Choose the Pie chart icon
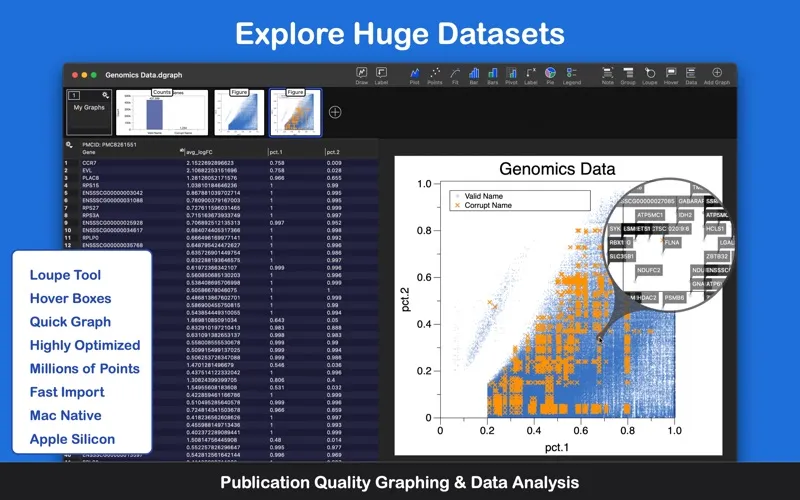The width and height of the screenshot is (800, 500). pos(549,75)
